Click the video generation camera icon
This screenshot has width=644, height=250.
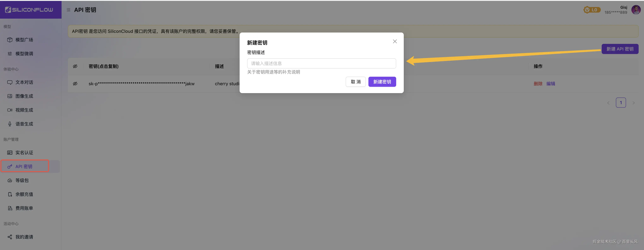pos(10,110)
